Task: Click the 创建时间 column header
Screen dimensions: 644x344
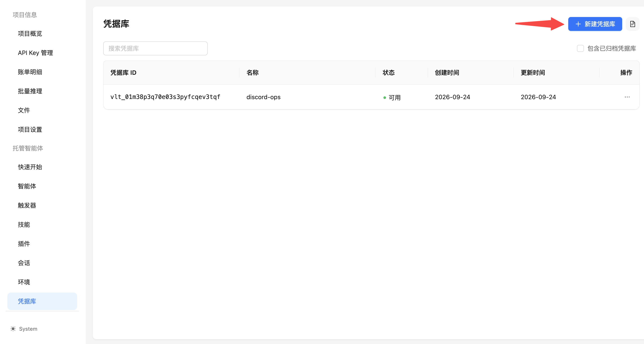Action: (447, 73)
